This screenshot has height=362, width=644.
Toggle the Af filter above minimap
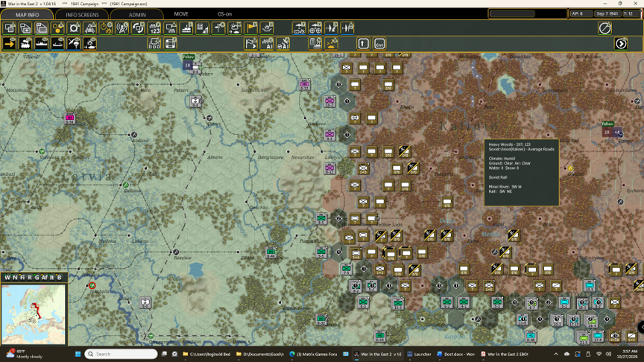tap(45, 277)
